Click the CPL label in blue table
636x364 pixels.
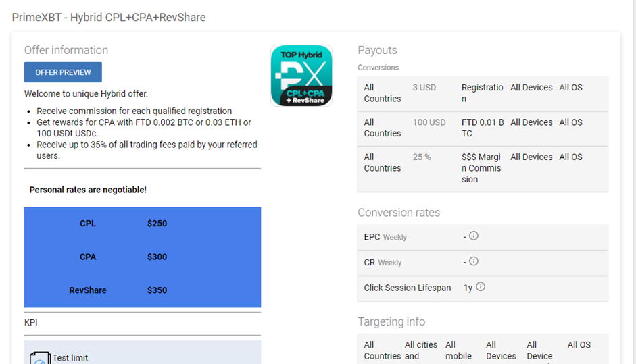(x=88, y=224)
